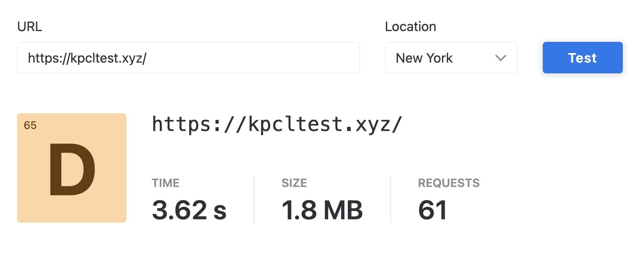Click the SIZE metric label
The width and height of the screenshot is (644, 262).
click(294, 183)
